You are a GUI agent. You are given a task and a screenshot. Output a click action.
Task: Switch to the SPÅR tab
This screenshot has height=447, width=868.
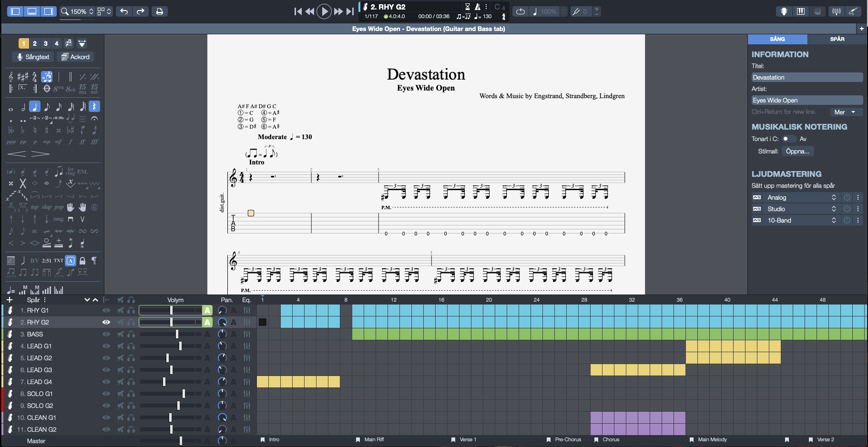click(837, 39)
